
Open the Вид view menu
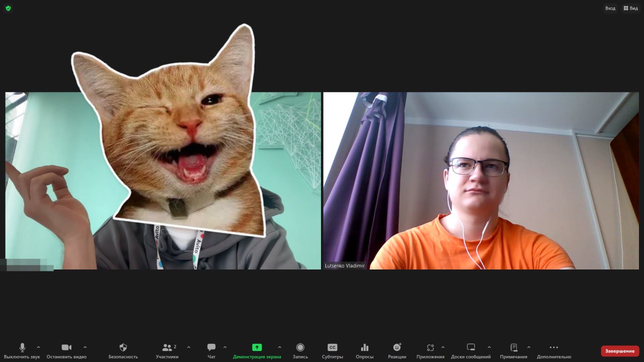point(630,8)
